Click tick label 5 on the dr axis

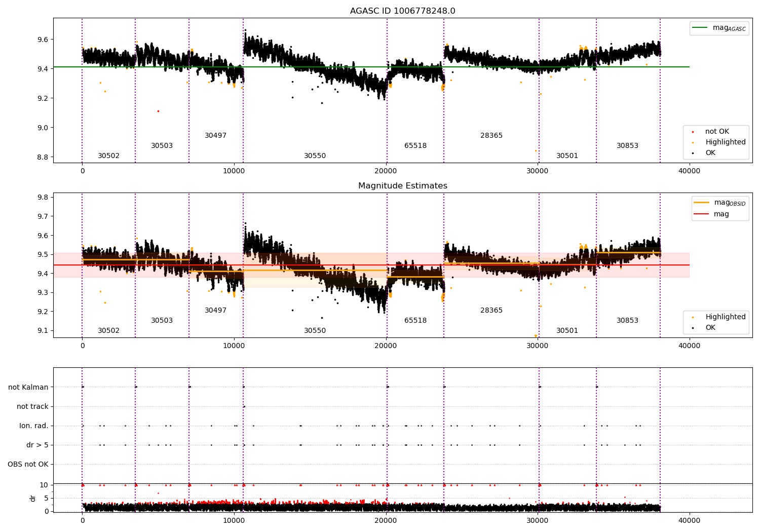click(x=46, y=499)
